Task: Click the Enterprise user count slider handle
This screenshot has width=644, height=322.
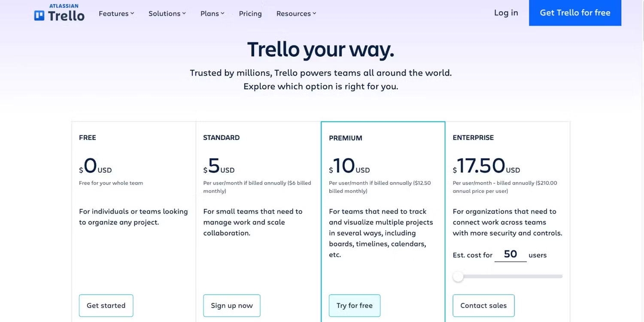Action: pos(458,276)
